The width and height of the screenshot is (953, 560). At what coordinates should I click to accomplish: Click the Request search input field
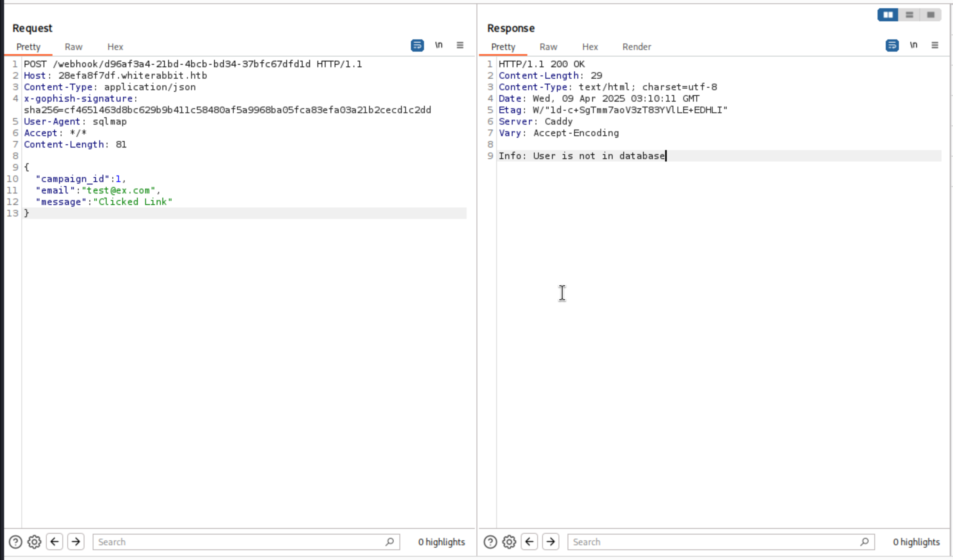[x=238, y=542]
